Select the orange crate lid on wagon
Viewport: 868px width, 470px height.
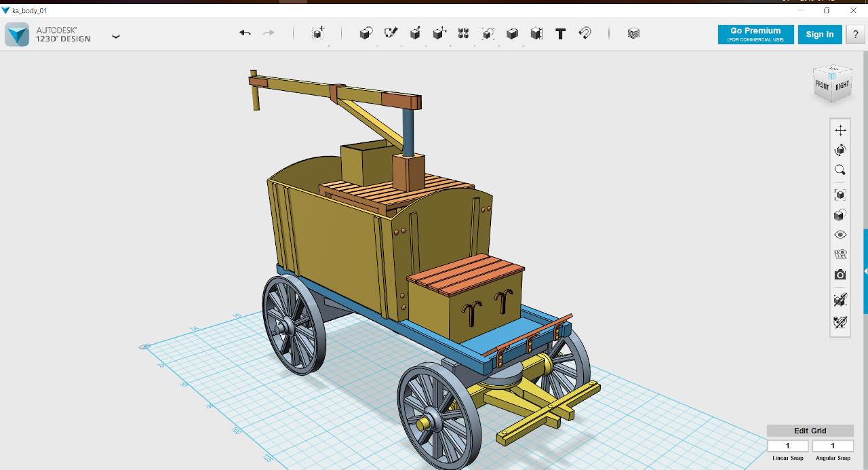pos(466,273)
